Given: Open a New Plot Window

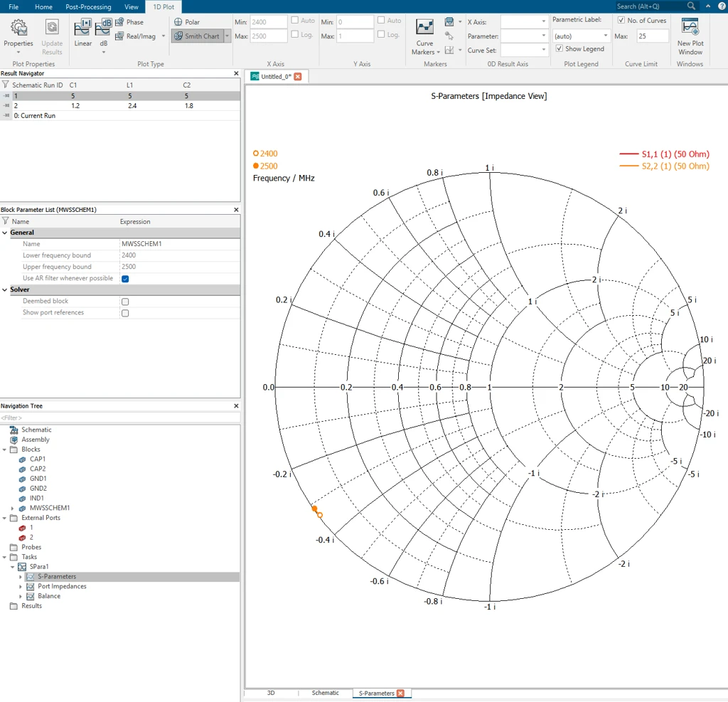Looking at the screenshot, I should click(690, 36).
